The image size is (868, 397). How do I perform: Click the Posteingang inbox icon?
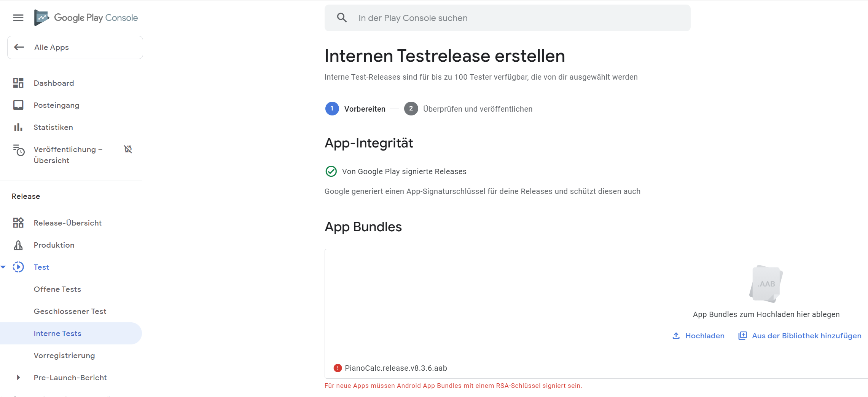(18, 105)
